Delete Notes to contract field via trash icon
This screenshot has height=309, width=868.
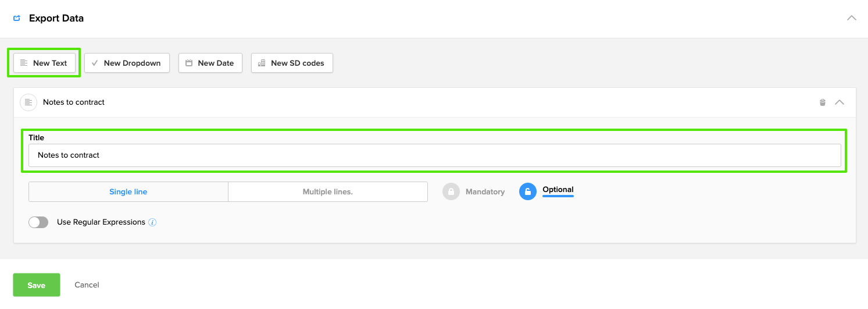click(x=822, y=102)
